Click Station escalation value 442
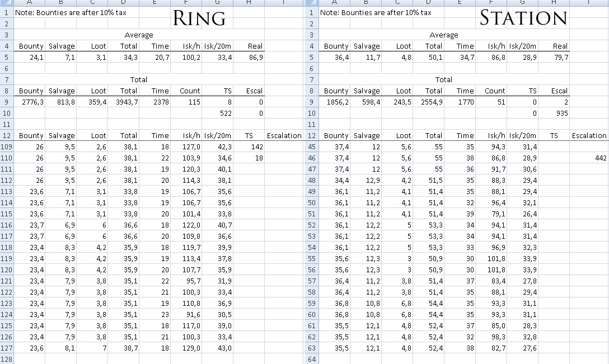The width and height of the screenshot is (609, 364). point(589,158)
